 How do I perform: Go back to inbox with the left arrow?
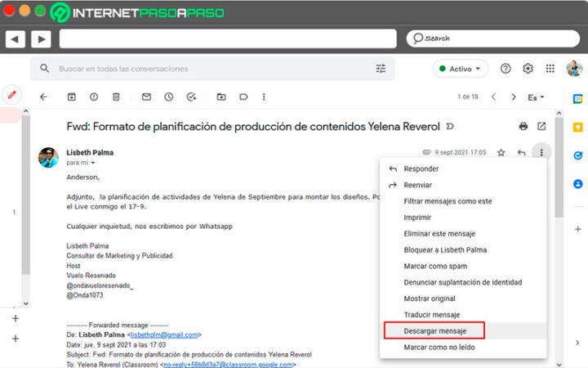pyautogui.click(x=43, y=96)
